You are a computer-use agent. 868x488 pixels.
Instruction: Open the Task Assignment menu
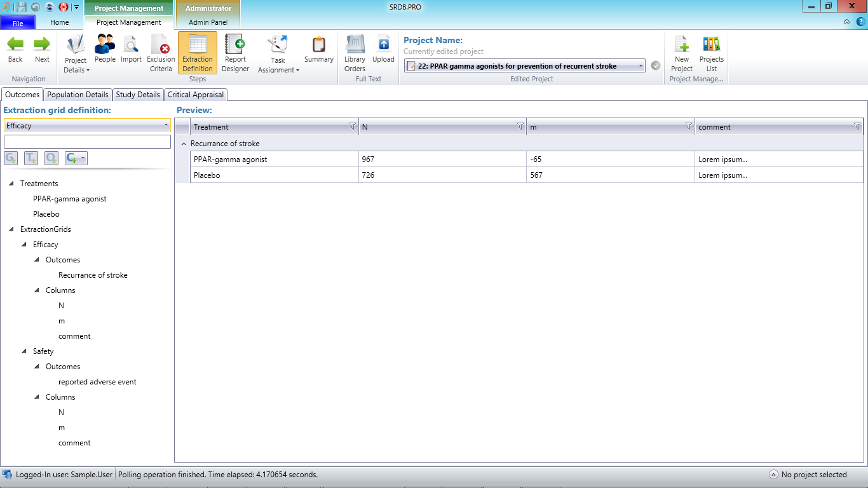pos(278,53)
